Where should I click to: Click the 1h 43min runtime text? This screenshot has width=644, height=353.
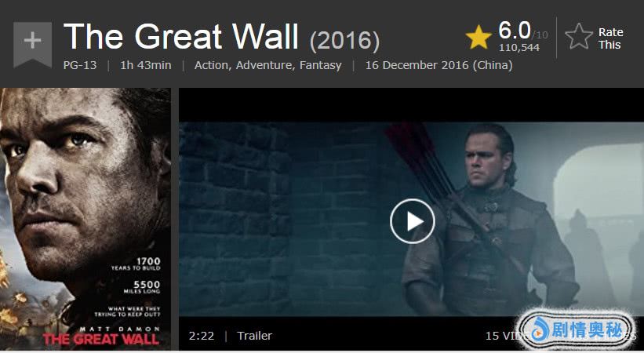pos(145,65)
